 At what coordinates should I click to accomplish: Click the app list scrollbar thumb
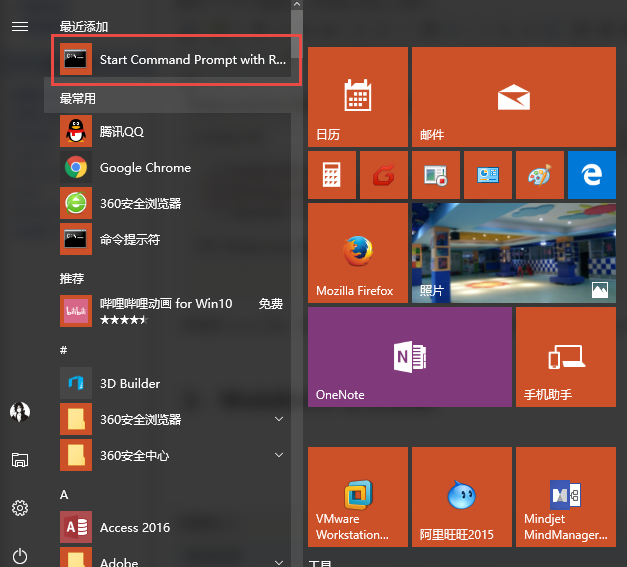tap(297, 34)
